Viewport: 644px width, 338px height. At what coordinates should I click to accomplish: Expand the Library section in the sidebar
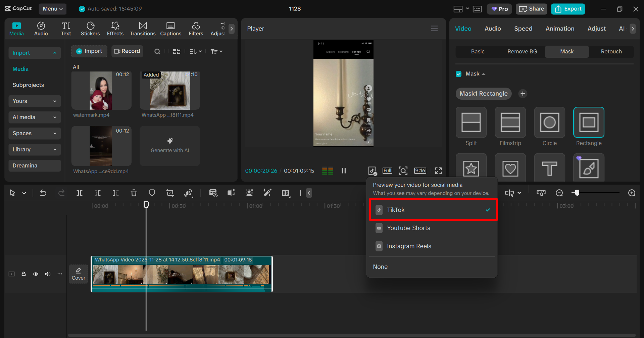tap(34, 149)
